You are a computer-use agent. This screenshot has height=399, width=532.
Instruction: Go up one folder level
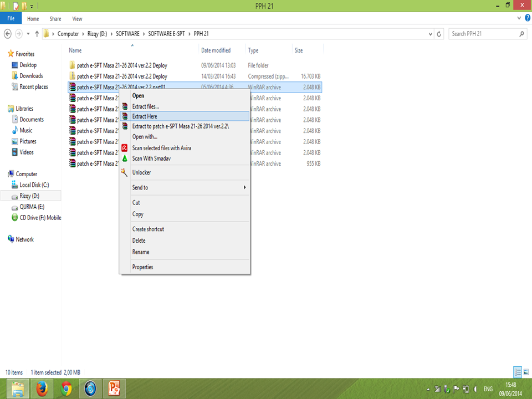point(37,34)
